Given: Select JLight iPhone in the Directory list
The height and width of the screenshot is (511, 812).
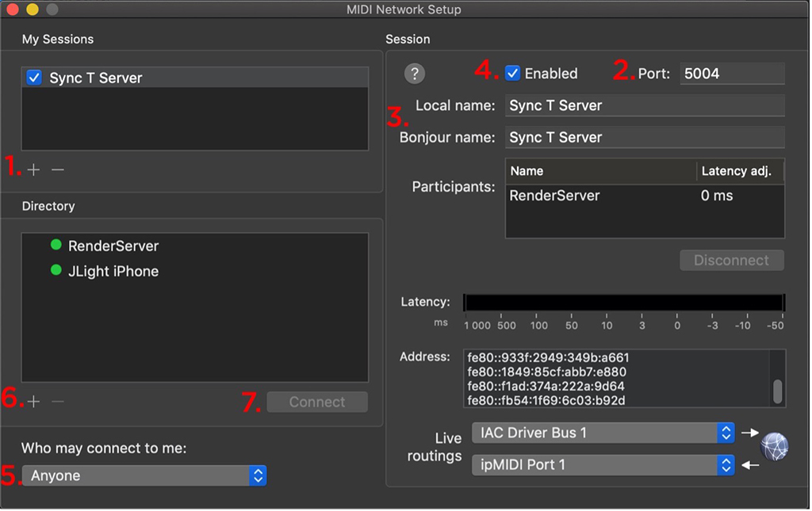Looking at the screenshot, I should (113, 271).
